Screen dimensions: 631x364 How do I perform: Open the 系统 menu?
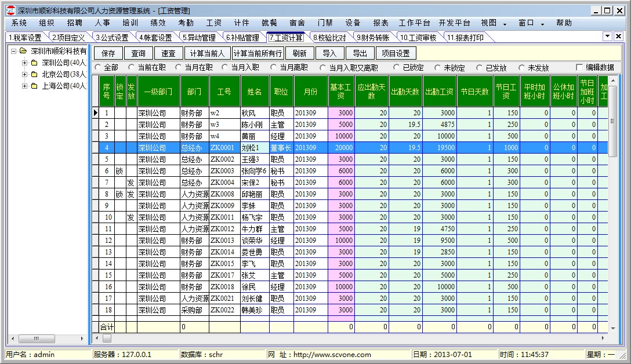(19, 23)
